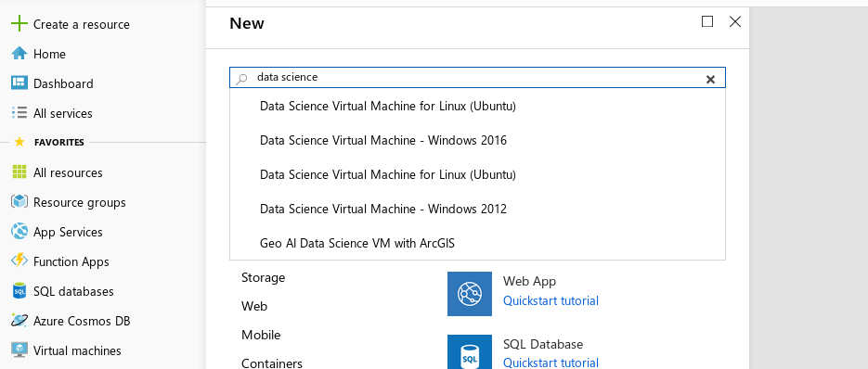The image size is (868, 369).
Task: Click the Virtual machines monitor icon
Action: pyautogui.click(x=19, y=350)
